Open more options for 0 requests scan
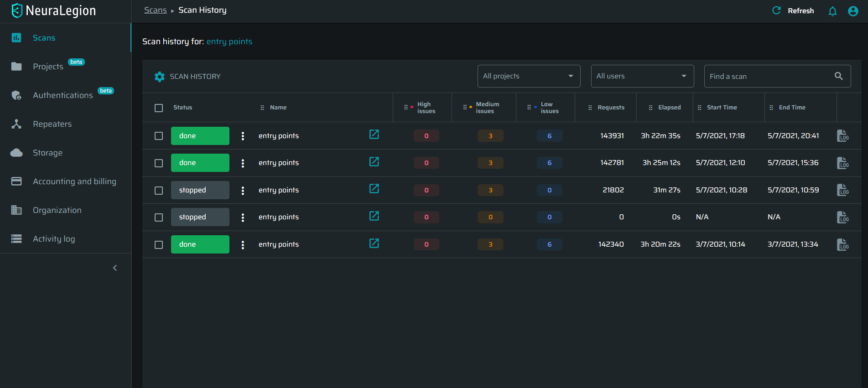This screenshot has width=868, height=388. 243,217
